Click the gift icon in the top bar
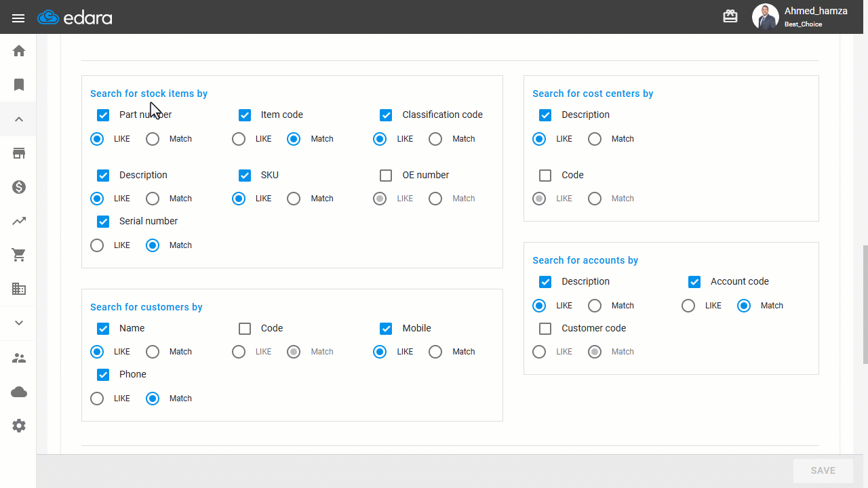Screen dimensions: 868x488 coord(730,16)
